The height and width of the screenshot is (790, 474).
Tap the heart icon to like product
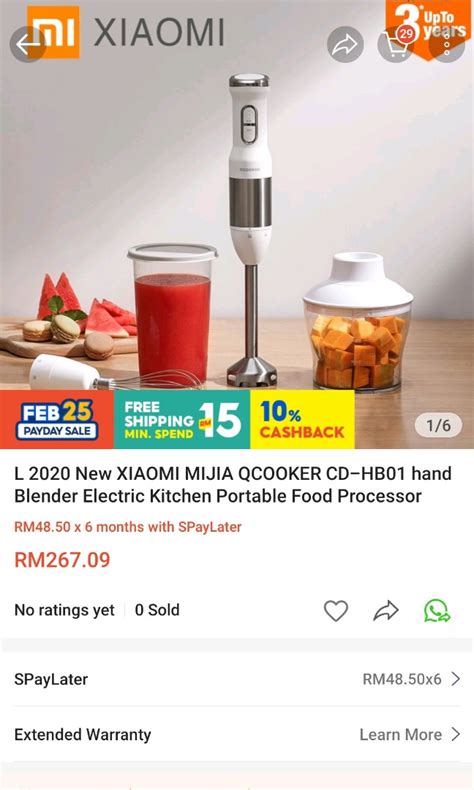336,611
